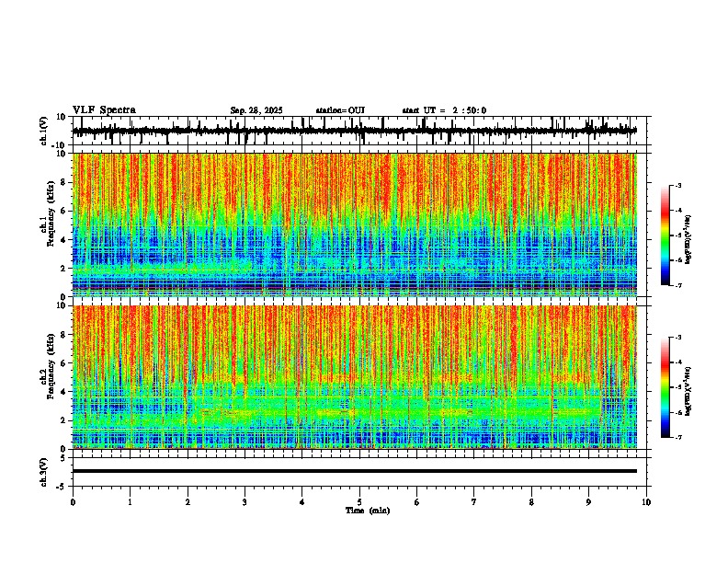
Task: Click time axis tick label "8"
Action: 531,502
